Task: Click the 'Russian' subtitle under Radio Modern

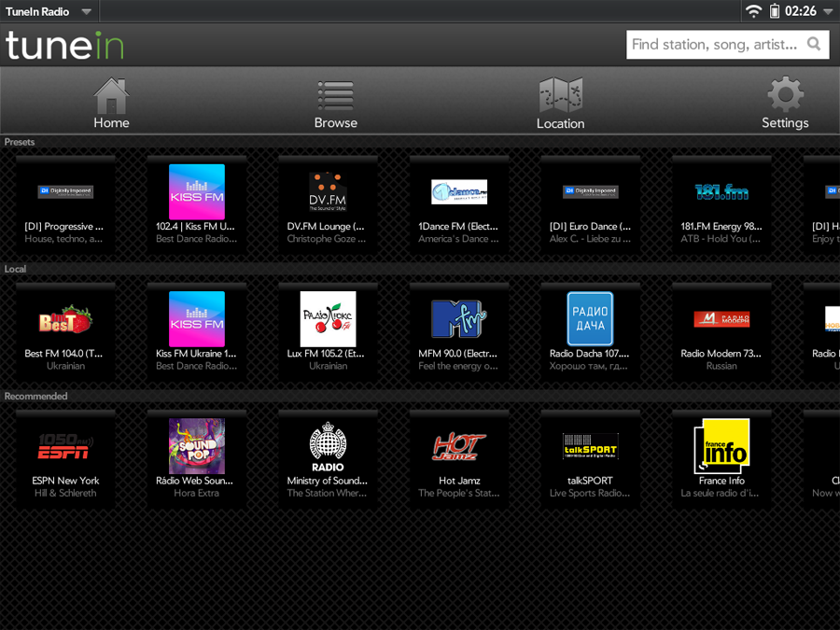Action: click(x=721, y=366)
